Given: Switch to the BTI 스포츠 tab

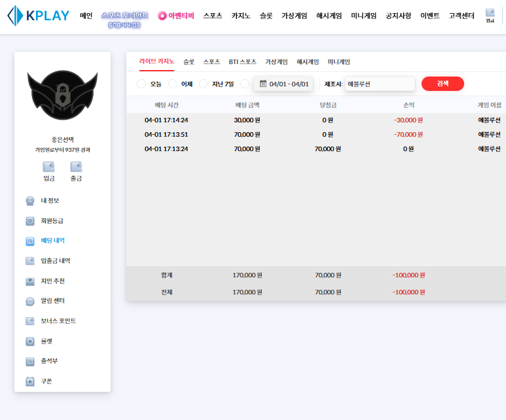Looking at the screenshot, I should (x=242, y=61).
